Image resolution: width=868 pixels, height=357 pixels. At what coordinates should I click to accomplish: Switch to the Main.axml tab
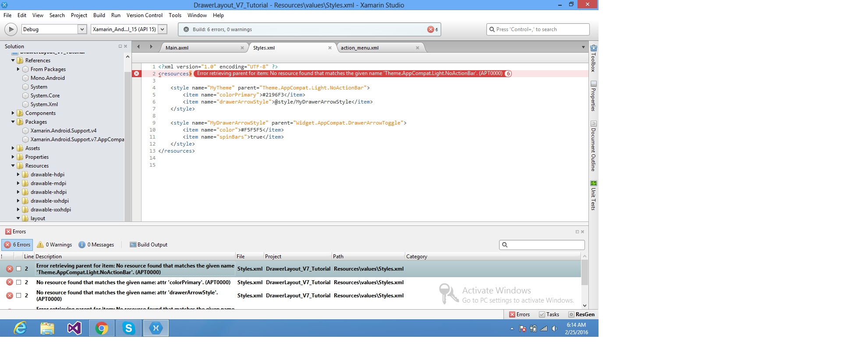tap(177, 48)
